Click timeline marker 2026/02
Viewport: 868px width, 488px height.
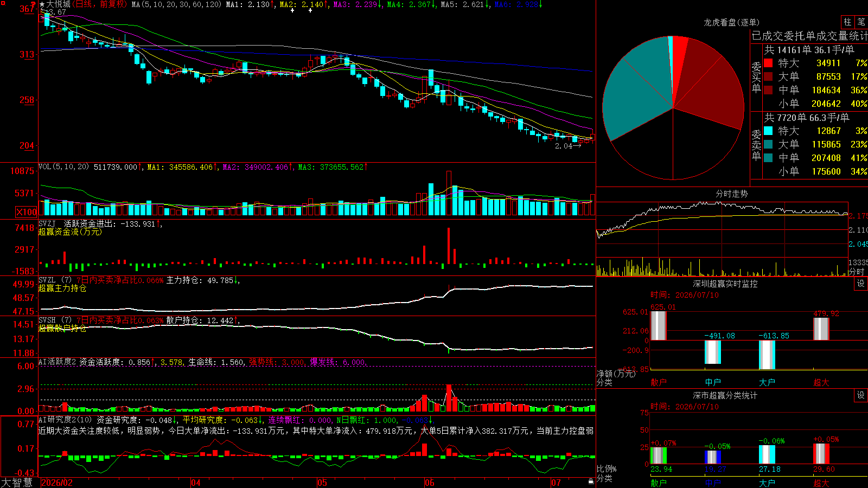(x=57, y=483)
